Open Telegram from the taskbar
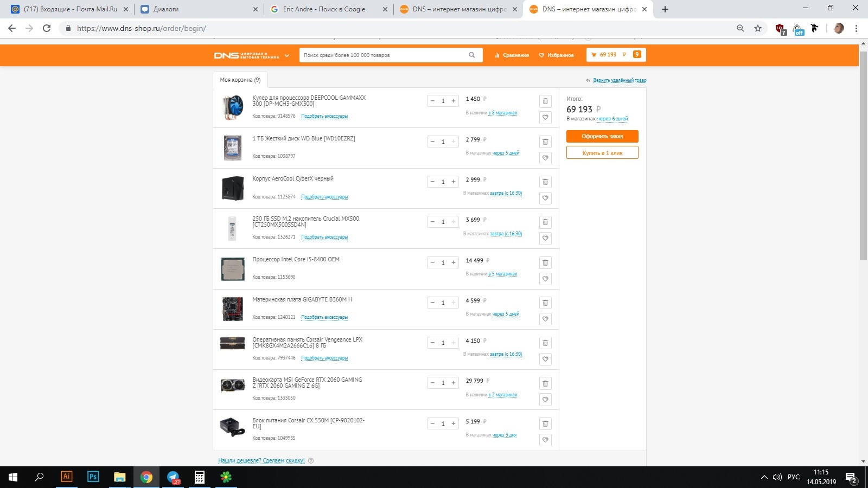Viewport: 868px width, 488px height. tap(173, 477)
